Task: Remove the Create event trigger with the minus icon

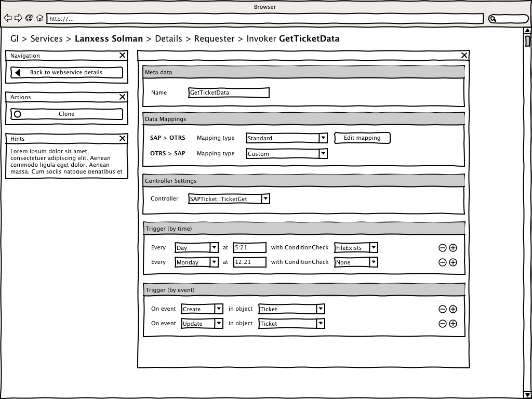Action: tap(443, 309)
